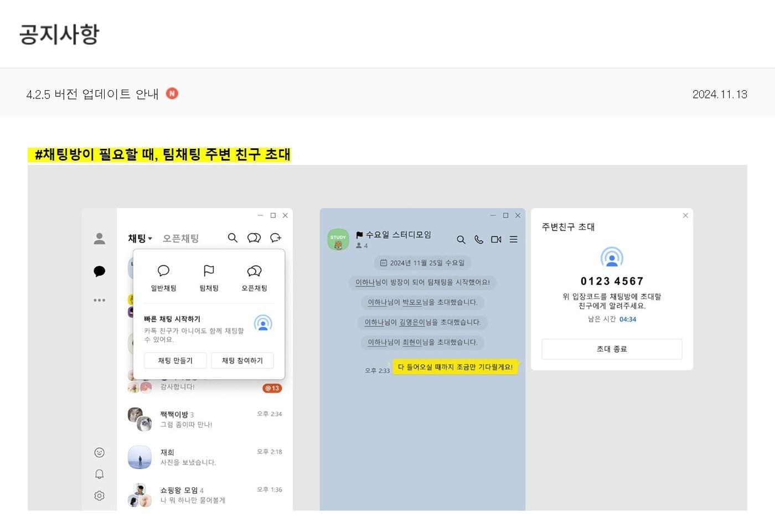The height and width of the screenshot is (532, 775).
Task: Open the hamburger menu in the study chat
Action: [x=513, y=240]
